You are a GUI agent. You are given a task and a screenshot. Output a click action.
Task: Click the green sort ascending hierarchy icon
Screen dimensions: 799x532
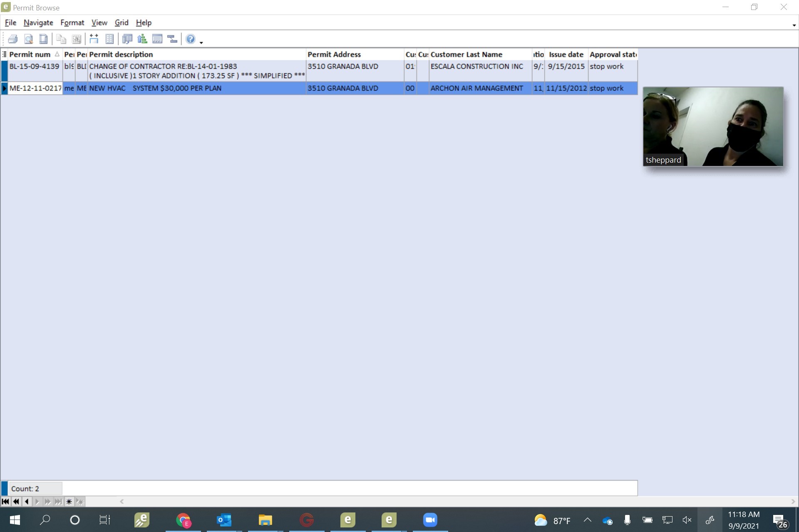142,39
